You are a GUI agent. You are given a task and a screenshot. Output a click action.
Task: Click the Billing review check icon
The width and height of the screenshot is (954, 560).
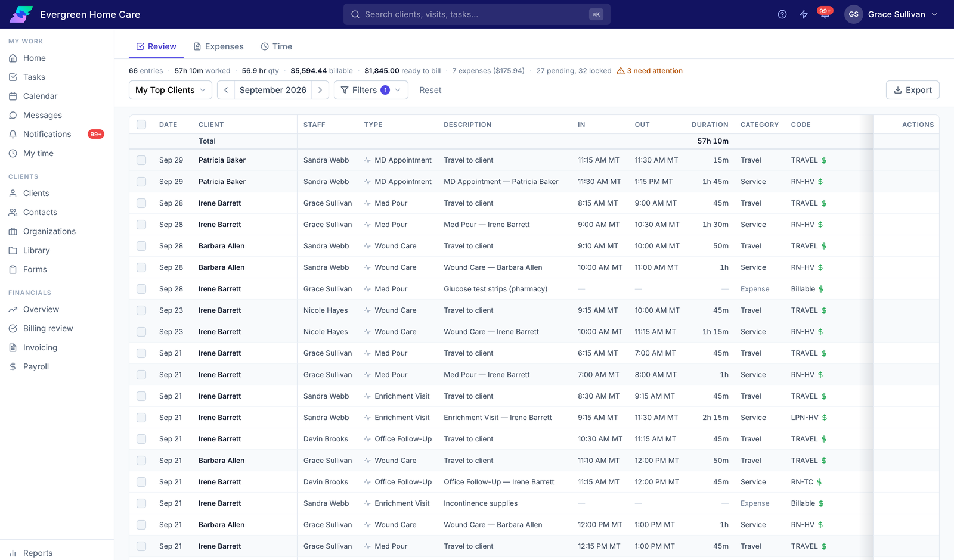coord(13,328)
